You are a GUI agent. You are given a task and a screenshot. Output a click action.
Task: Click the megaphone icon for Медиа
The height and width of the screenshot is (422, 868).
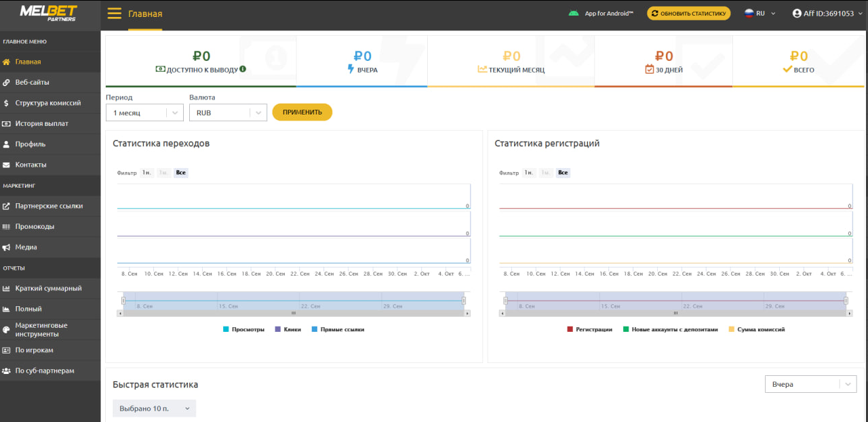(6, 247)
